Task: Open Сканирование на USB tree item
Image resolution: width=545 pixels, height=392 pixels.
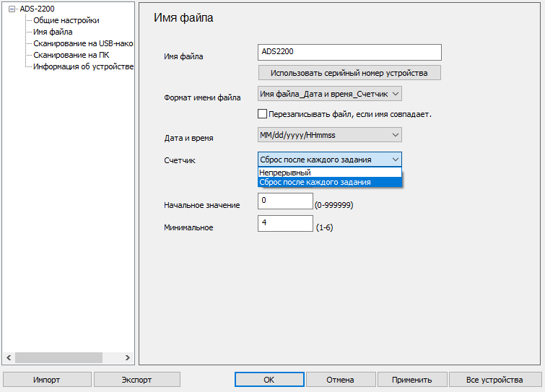Action: click(83, 43)
